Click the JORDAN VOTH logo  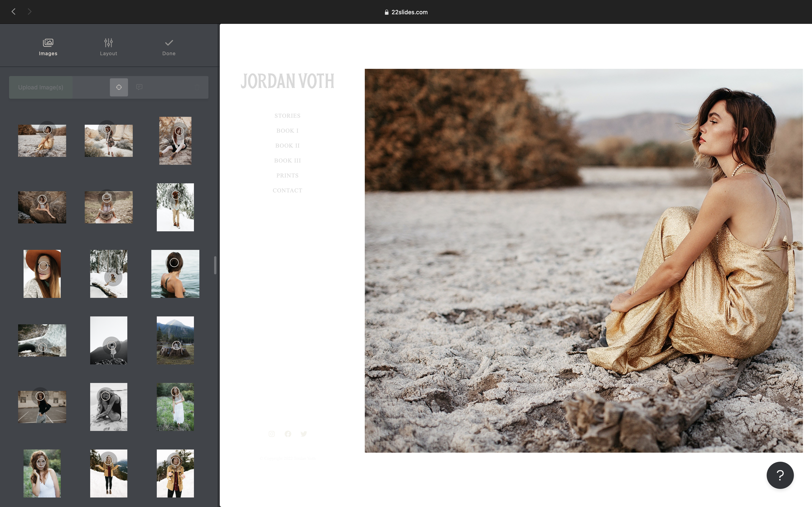coord(287,81)
